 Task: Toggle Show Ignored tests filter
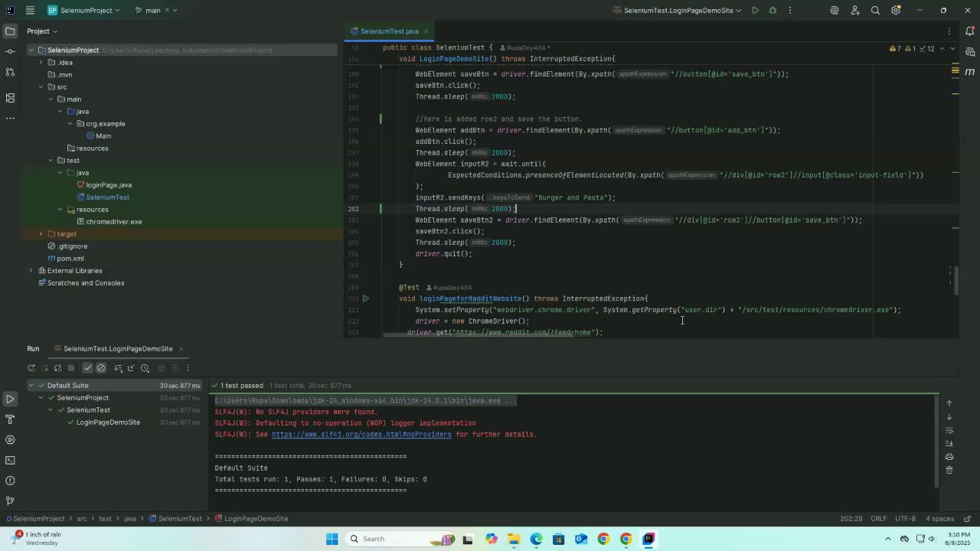pyautogui.click(x=100, y=368)
